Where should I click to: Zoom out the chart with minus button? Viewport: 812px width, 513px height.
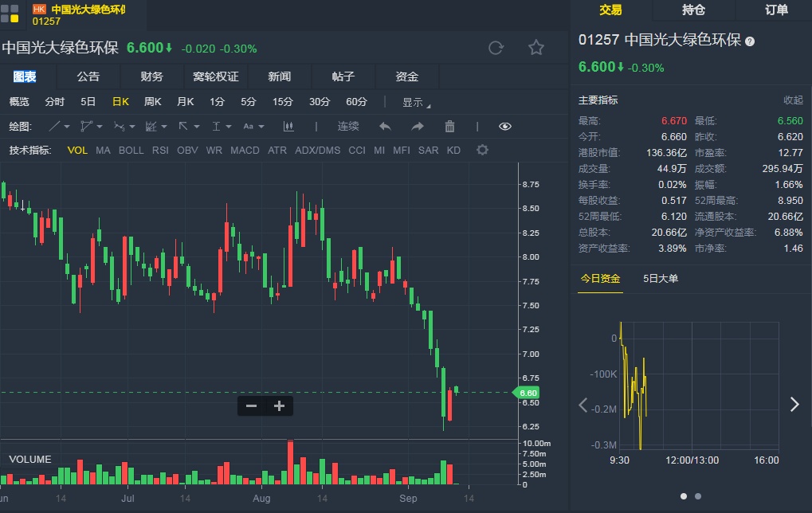point(252,406)
